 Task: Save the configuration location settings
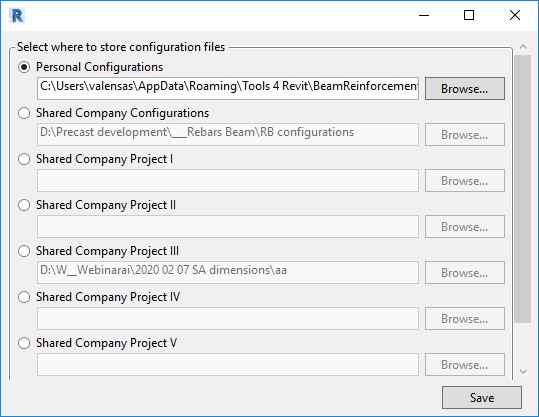(x=482, y=398)
